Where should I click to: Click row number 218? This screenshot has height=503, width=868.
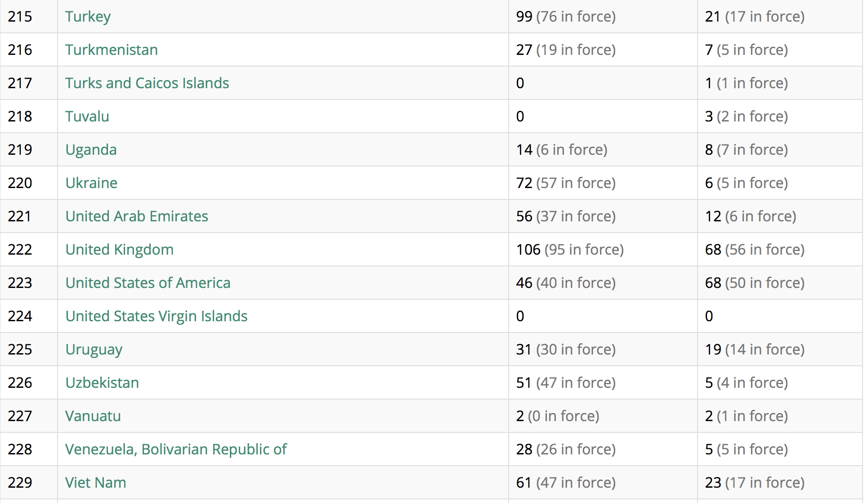pyautogui.click(x=20, y=117)
